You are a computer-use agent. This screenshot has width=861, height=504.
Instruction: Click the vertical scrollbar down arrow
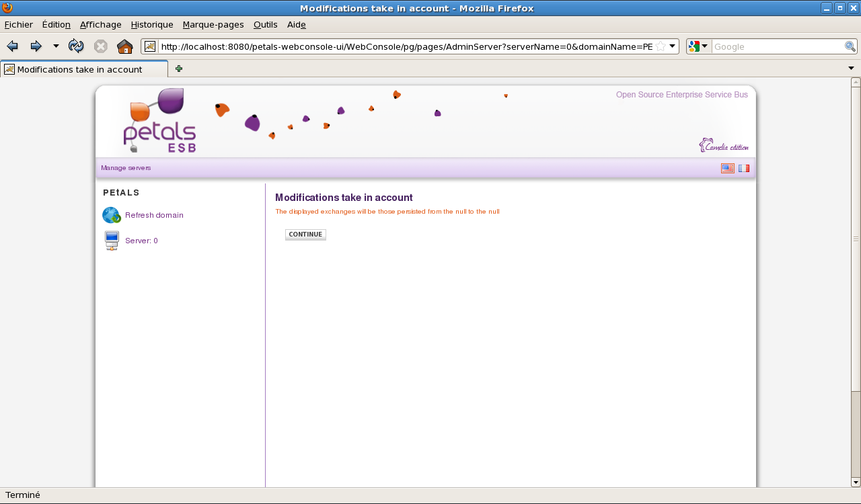(856, 482)
